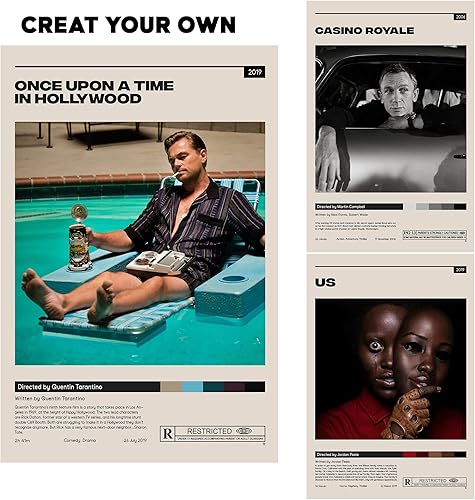Screen dimensions: 475x500
Task: Click the 'CASINO ROYALE' title text
Action: point(364,31)
